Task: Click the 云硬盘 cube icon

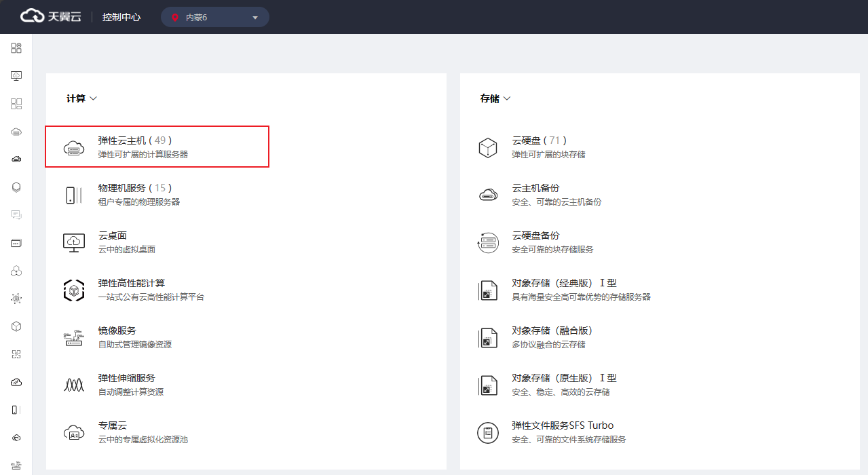Action: click(x=488, y=147)
